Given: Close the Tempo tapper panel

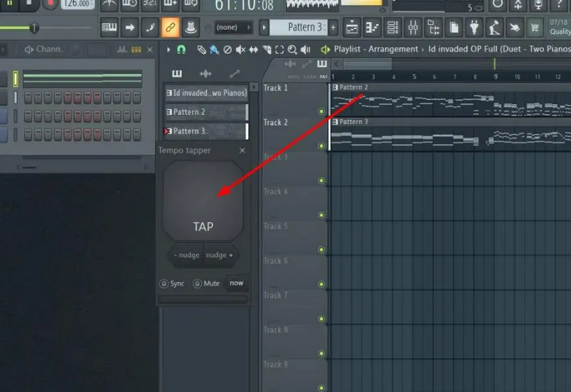Looking at the screenshot, I should point(243,150).
